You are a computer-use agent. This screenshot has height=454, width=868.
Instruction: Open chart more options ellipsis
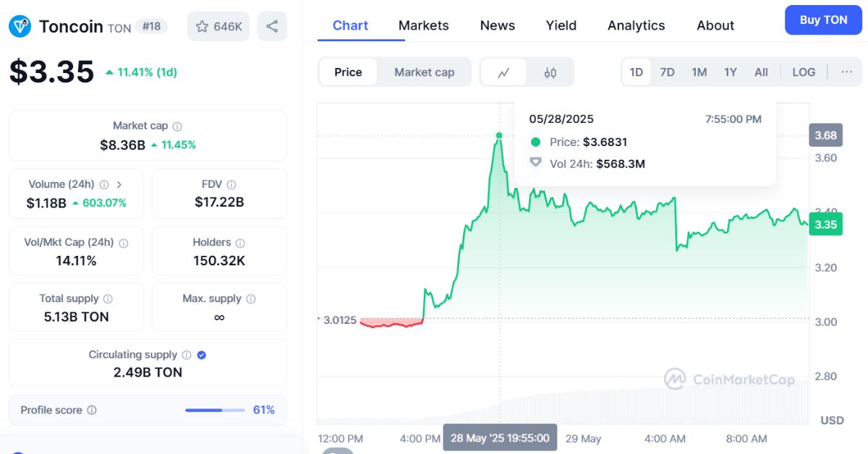846,72
